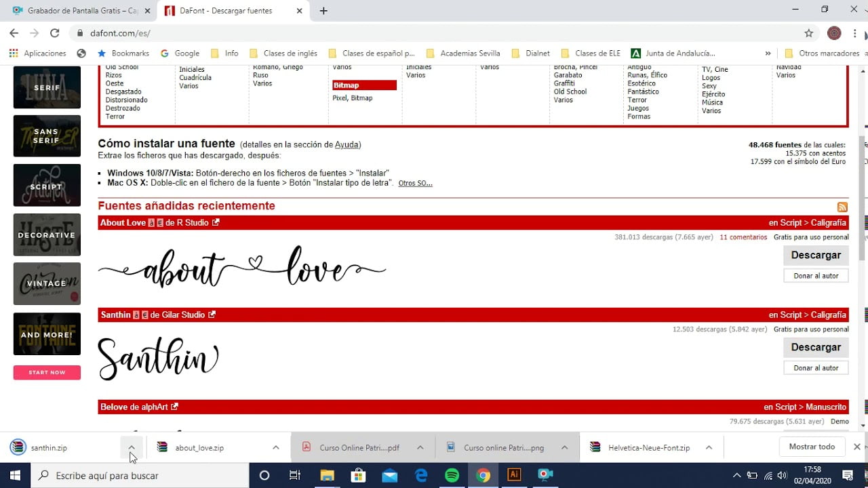
Task: Open Microsoft Edge from taskbar
Action: (421, 475)
